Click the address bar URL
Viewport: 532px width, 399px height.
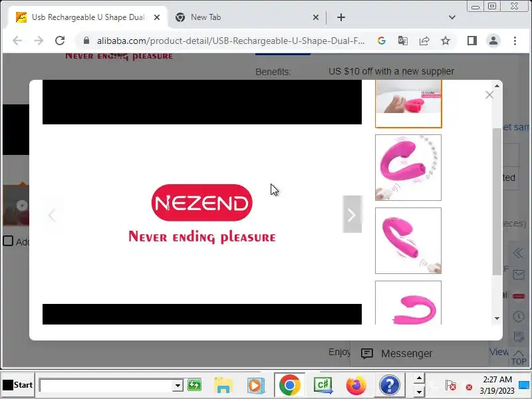pyautogui.click(x=231, y=41)
